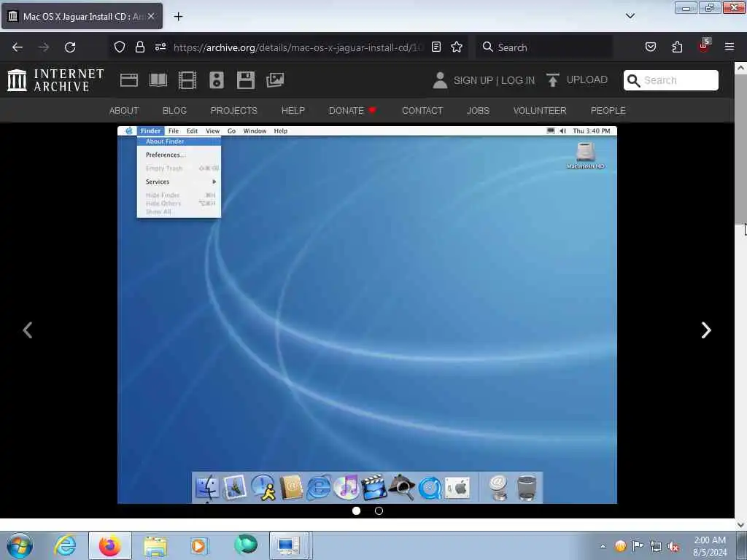Screen dimensions: 747x560
Task: Show next screenshot with right arrow
Action: click(x=706, y=330)
